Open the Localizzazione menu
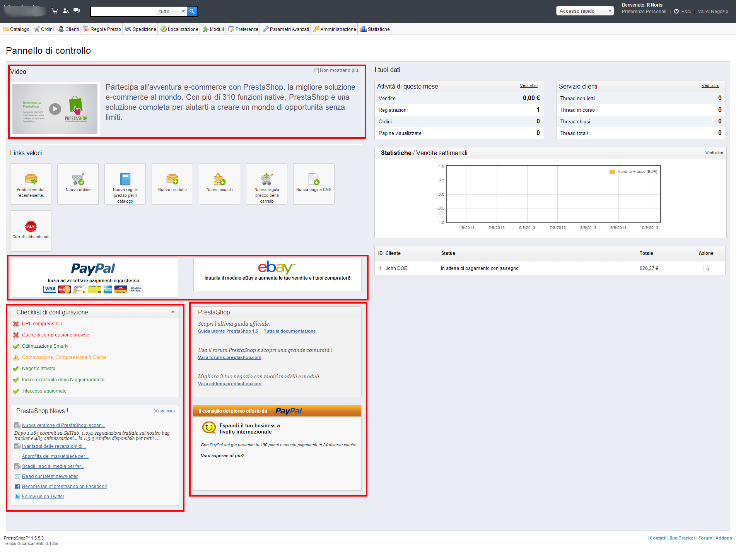 click(x=179, y=29)
